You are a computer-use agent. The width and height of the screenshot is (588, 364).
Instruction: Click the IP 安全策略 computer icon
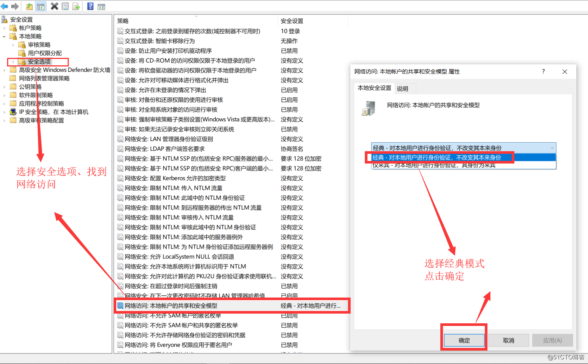[x=13, y=112]
